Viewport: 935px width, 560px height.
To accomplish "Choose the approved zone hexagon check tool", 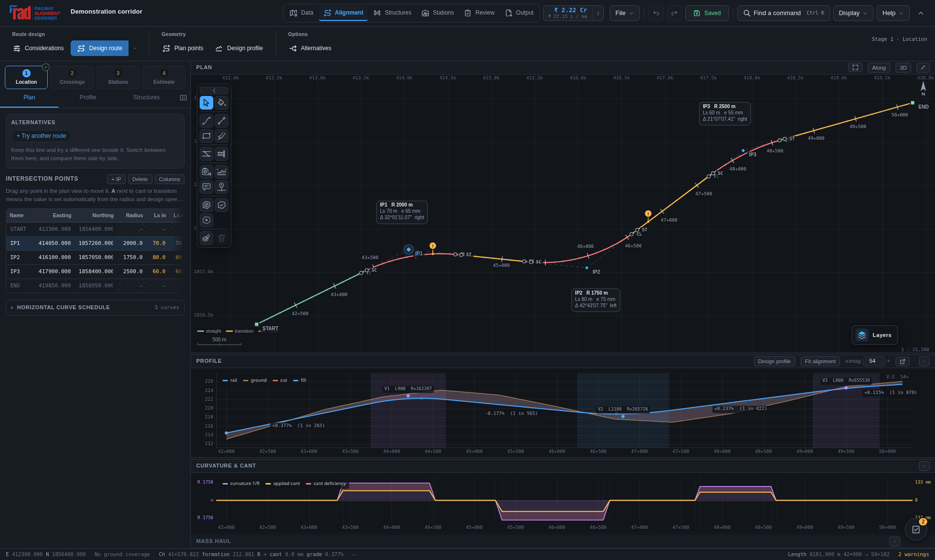I will 222,205.
